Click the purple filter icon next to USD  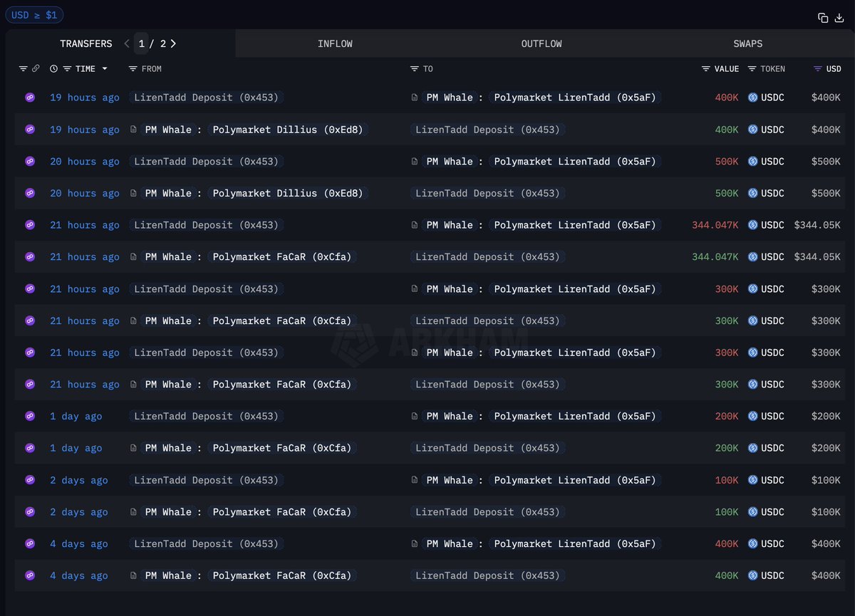[817, 69]
